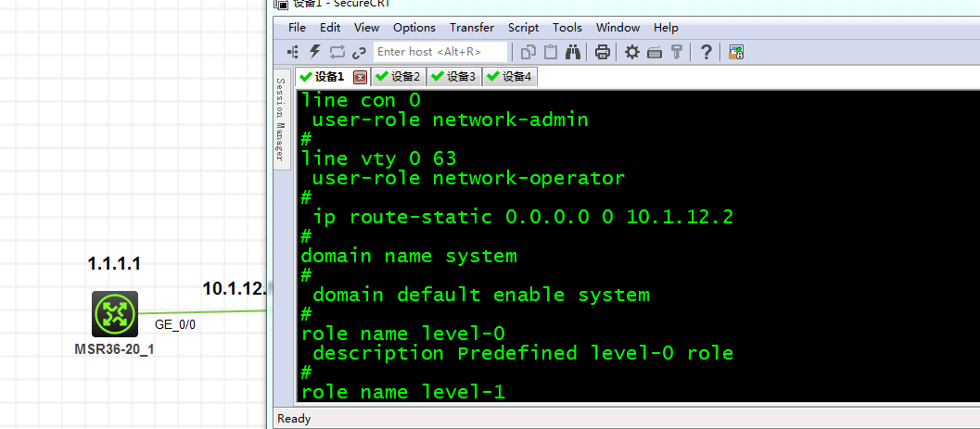
Task: Click the Paste clipboard icon
Action: (x=551, y=52)
